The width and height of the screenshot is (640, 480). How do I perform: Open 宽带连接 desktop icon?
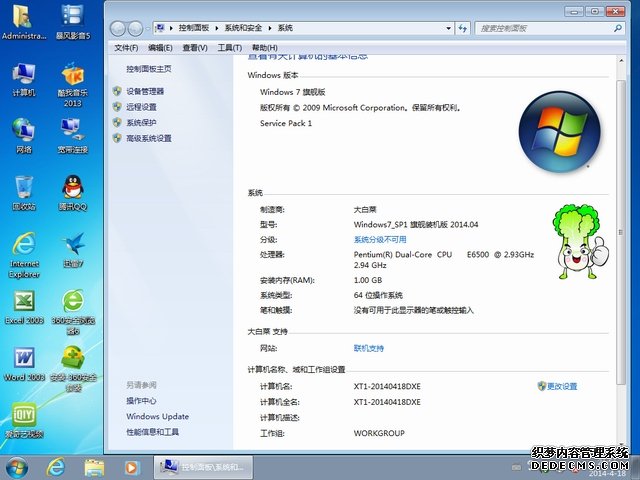click(x=73, y=136)
